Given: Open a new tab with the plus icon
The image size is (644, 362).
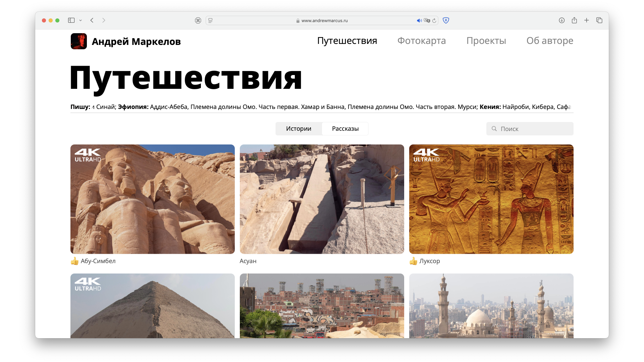Looking at the screenshot, I should pos(587,20).
